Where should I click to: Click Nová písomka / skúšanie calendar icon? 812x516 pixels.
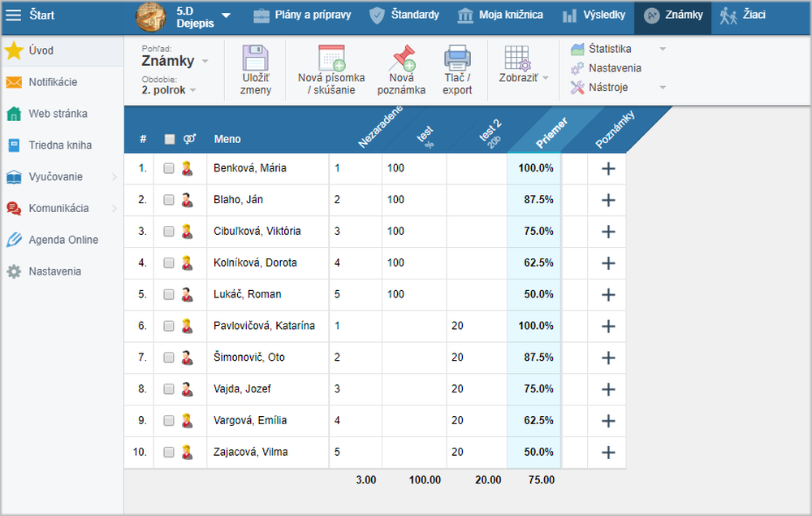pos(331,58)
